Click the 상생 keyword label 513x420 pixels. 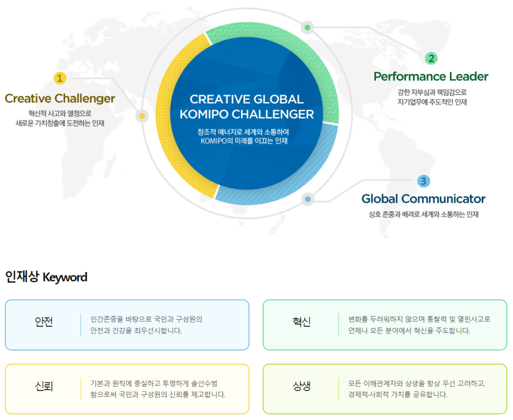pyautogui.click(x=301, y=387)
